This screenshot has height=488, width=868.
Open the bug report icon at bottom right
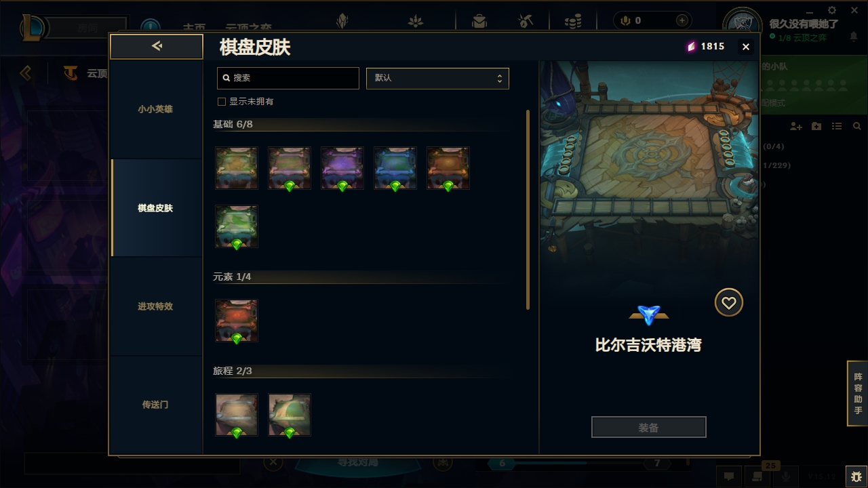pyautogui.click(x=856, y=476)
